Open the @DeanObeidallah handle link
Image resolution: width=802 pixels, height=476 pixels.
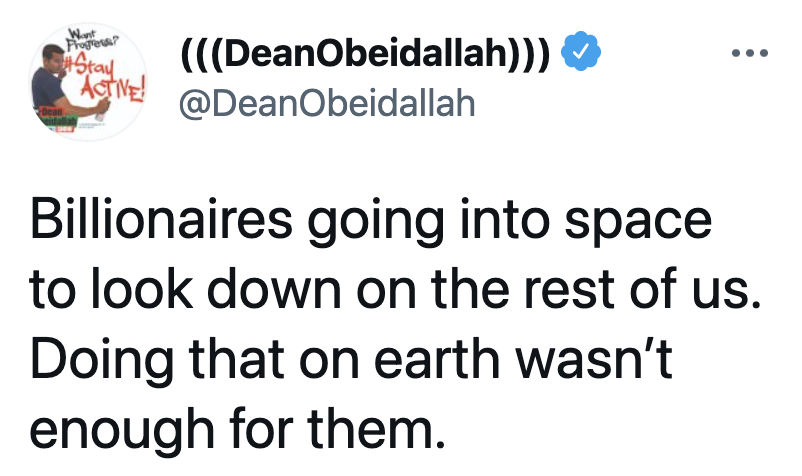[x=327, y=103]
